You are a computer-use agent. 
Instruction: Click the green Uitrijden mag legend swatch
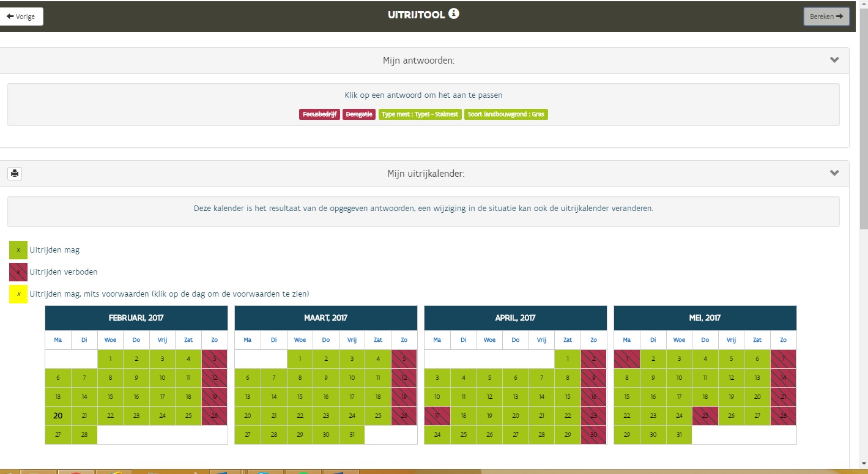18,250
